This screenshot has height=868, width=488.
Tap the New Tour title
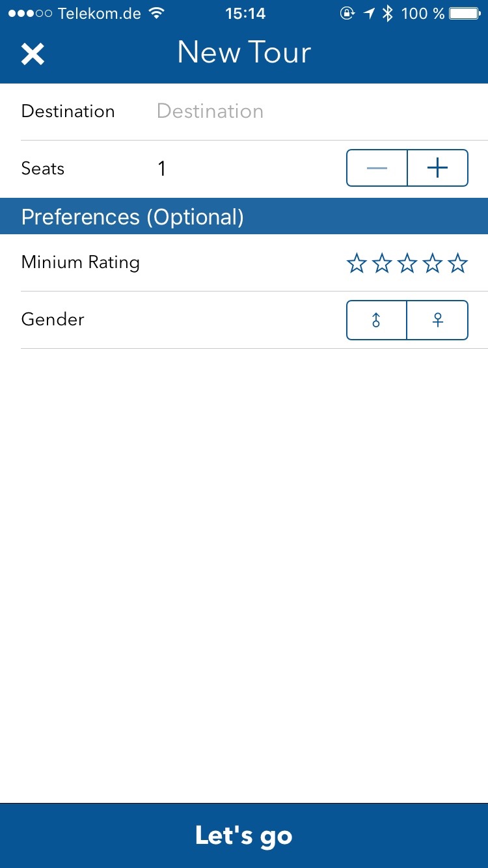(x=244, y=52)
